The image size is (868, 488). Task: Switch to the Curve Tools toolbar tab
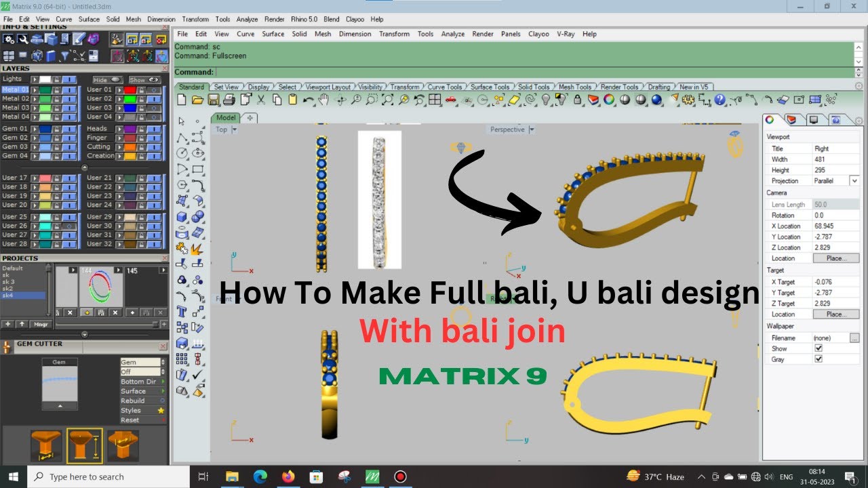[445, 87]
